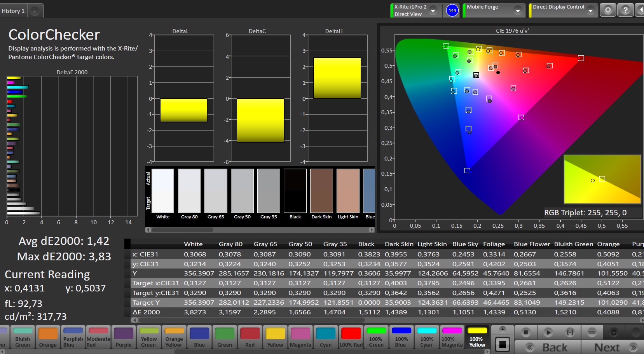Image resolution: width=644 pixels, height=354 pixels.
Task: Select the Blue color patch
Action: click(199, 337)
